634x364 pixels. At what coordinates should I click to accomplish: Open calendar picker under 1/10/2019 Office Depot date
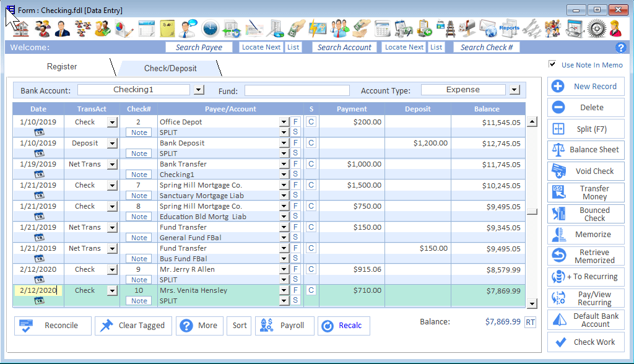[39, 132]
